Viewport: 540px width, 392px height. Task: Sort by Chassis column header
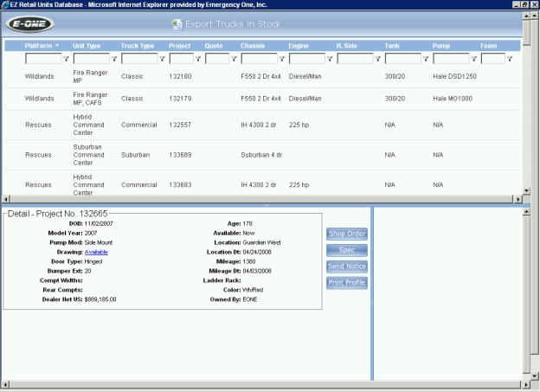[253, 46]
